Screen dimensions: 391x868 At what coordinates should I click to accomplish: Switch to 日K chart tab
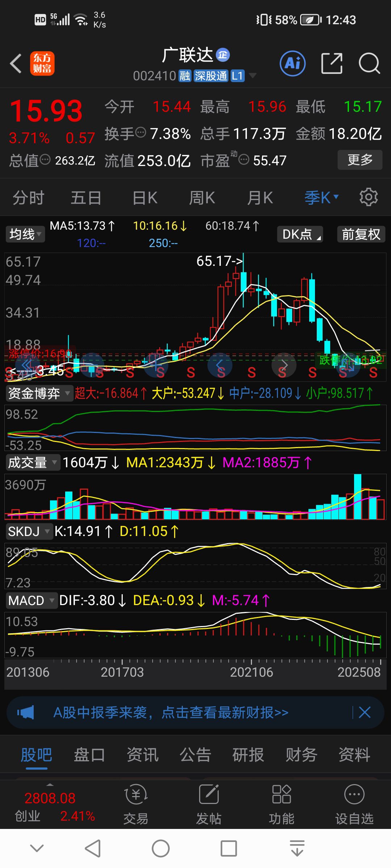[145, 198]
